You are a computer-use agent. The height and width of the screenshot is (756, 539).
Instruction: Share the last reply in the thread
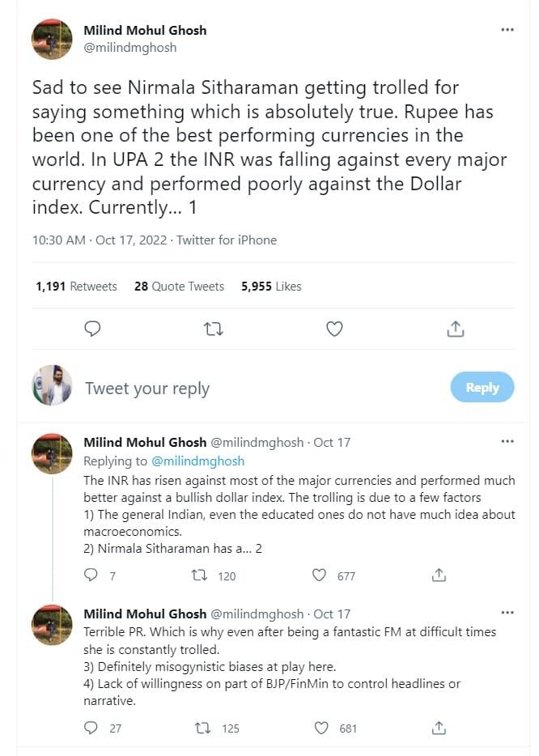coord(439,728)
